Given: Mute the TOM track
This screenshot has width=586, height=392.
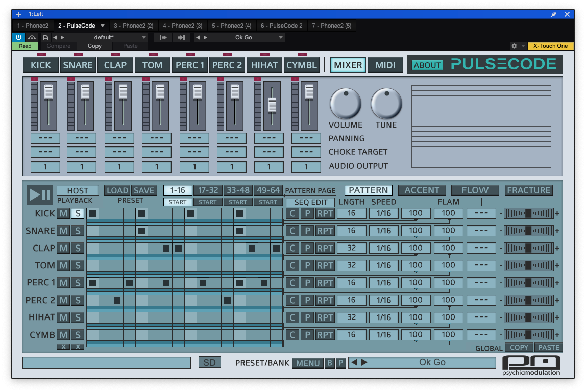Looking at the screenshot, I should pyautogui.click(x=63, y=266).
